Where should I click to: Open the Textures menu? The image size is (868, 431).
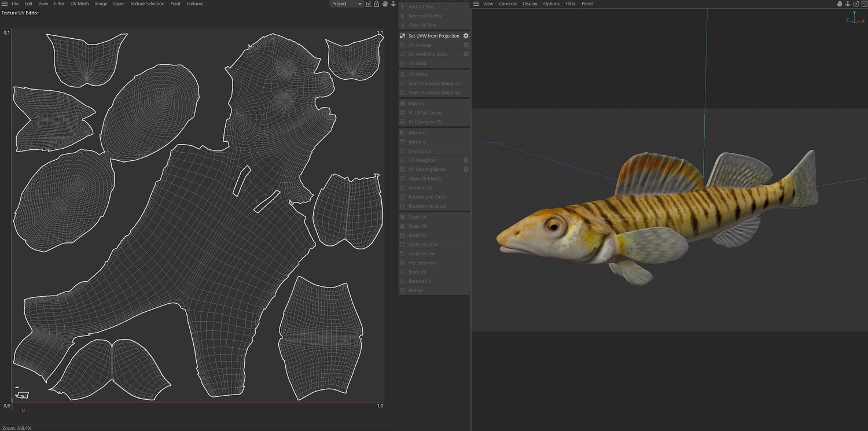click(x=194, y=3)
